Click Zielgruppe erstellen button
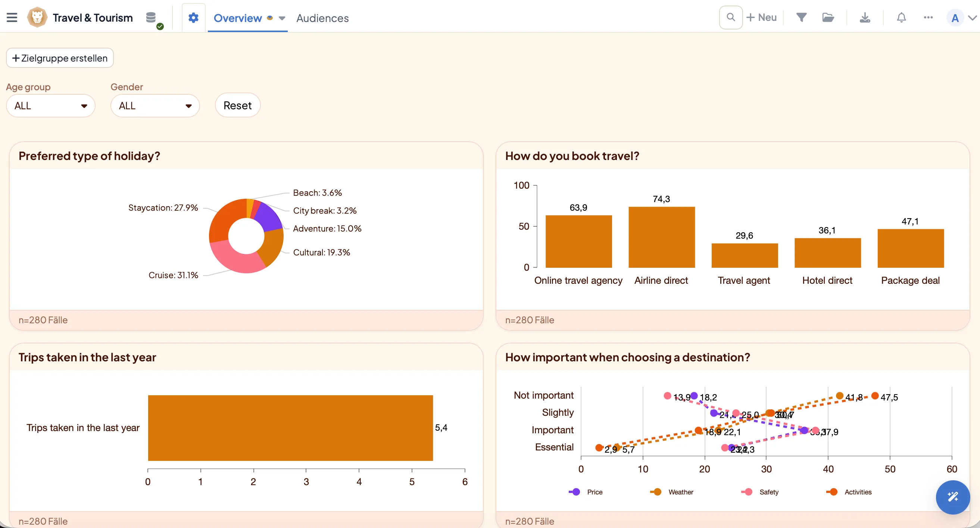 60,58
